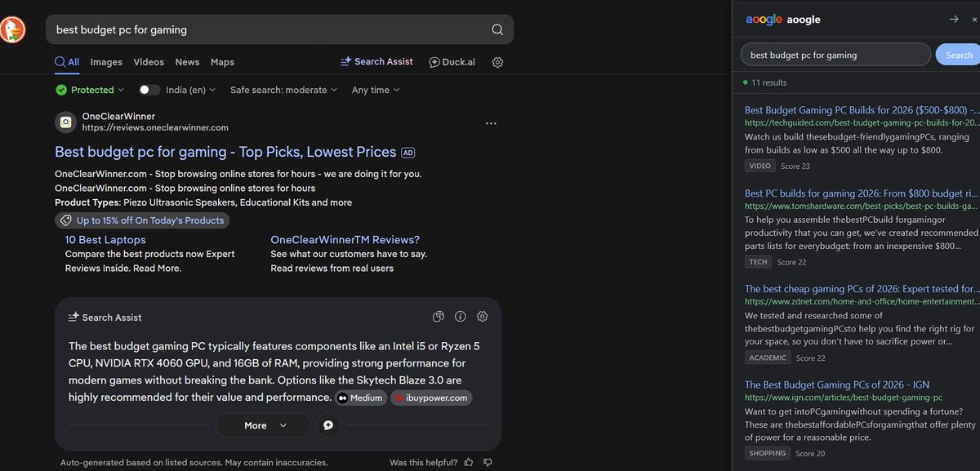Click the '11 results' status text
This screenshot has height=471, width=980.
[x=769, y=82]
